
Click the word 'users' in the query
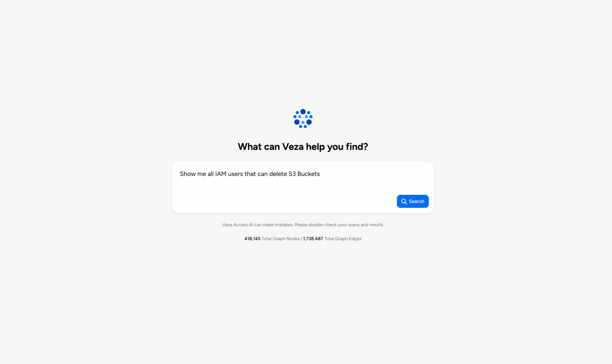235,174
